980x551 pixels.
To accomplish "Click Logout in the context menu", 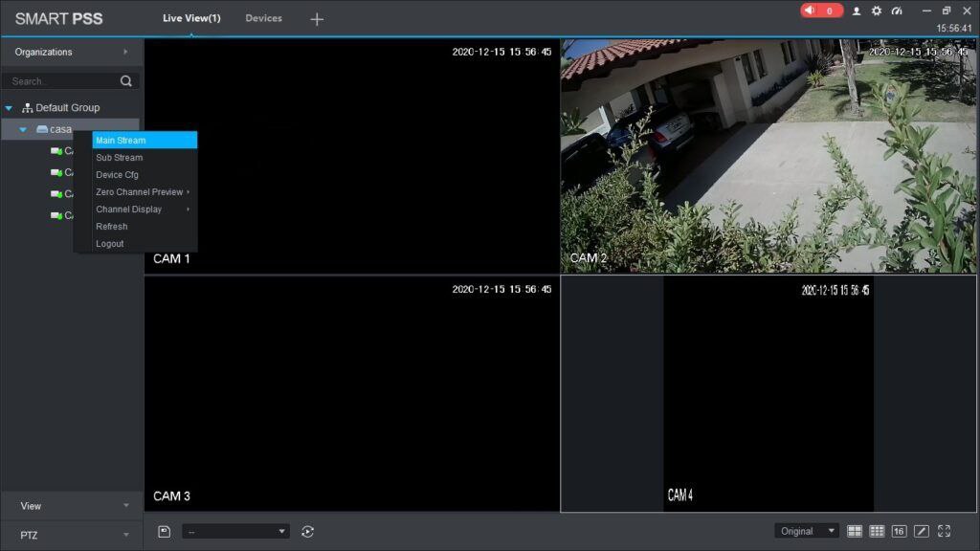I will [110, 244].
